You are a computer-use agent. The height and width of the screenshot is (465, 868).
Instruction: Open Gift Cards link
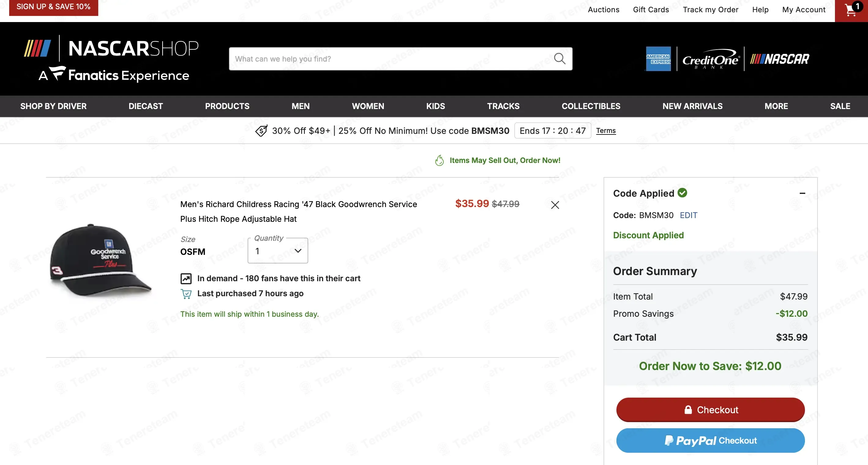[x=651, y=10]
